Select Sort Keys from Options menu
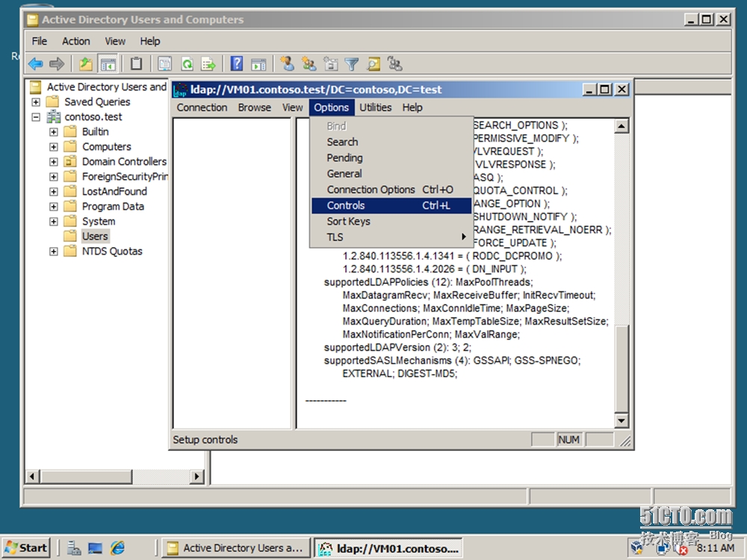The height and width of the screenshot is (560, 747). point(391,222)
